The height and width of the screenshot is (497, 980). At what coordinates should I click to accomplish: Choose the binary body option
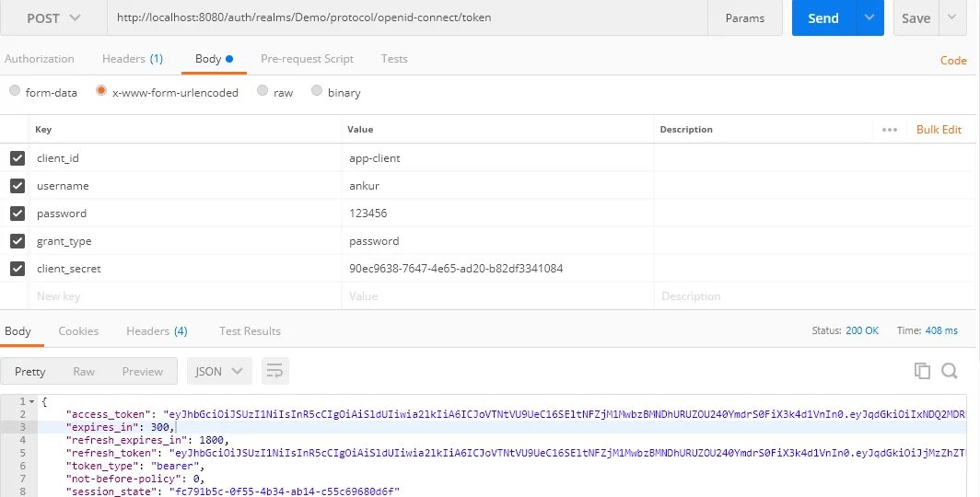(x=317, y=91)
